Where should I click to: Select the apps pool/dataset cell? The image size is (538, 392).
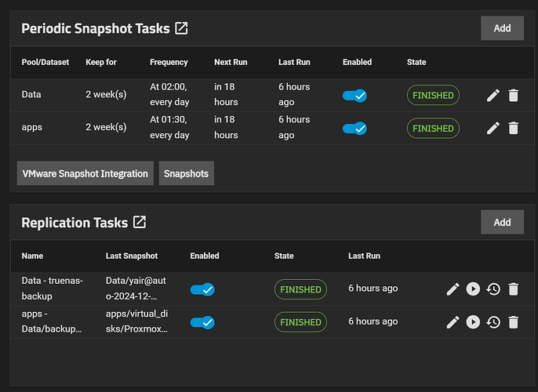click(32, 128)
